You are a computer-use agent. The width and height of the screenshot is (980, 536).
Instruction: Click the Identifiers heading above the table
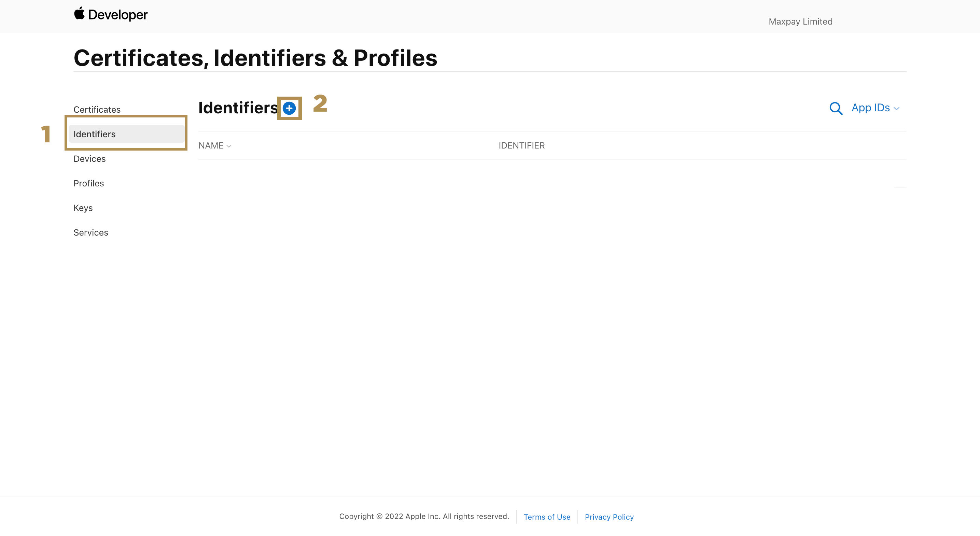[238, 108]
